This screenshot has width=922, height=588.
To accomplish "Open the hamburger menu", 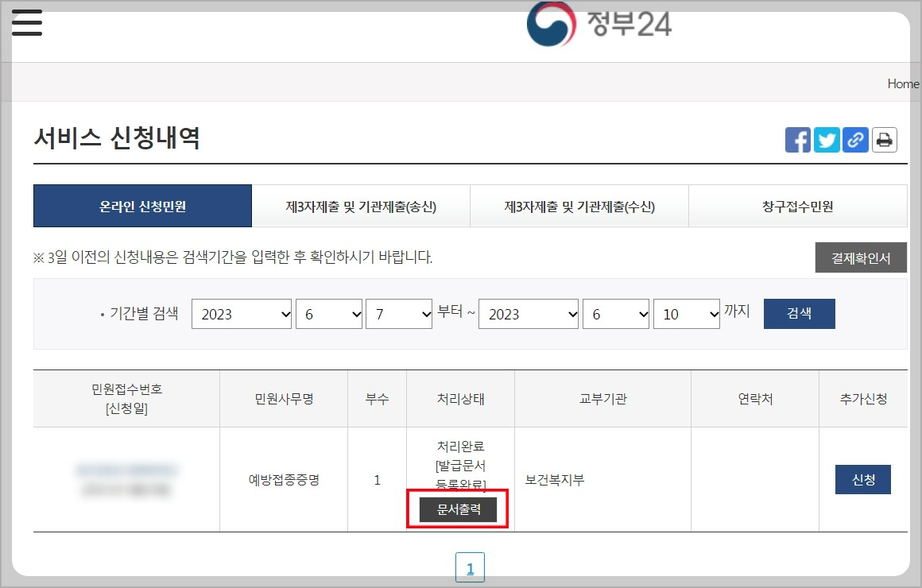I will coord(26,22).
